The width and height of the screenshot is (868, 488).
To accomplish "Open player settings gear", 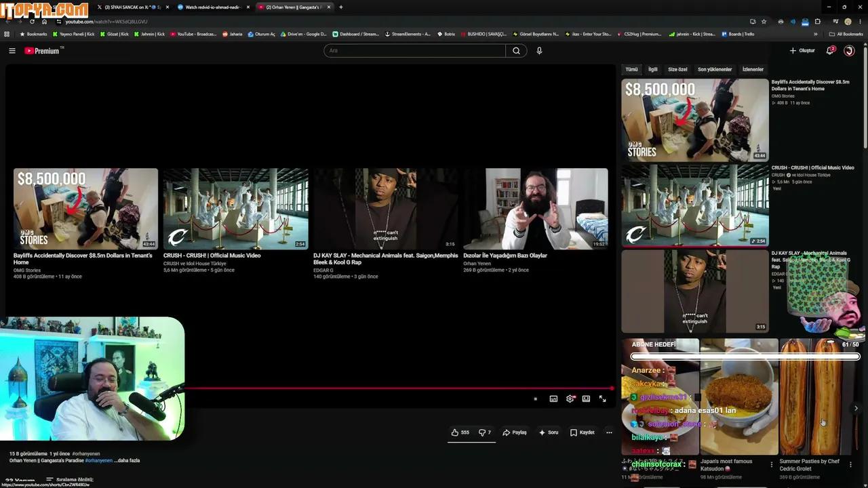I will (x=570, y=399).
